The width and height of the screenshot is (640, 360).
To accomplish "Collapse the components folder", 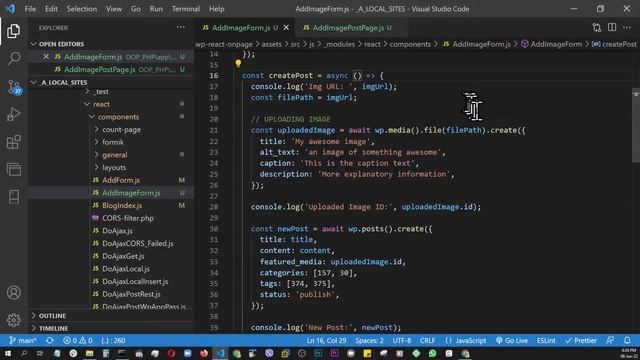I will coord(118,117).
